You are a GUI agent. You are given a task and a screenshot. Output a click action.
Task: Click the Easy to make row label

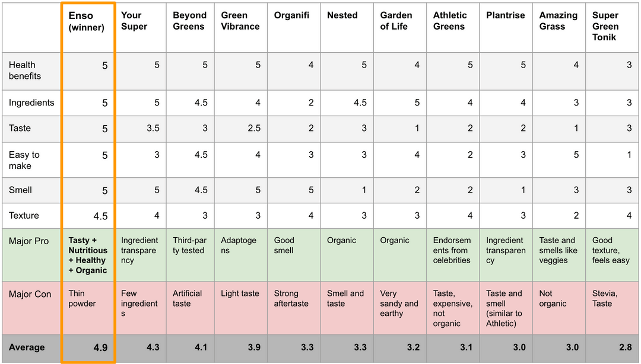tap(24, 160)
